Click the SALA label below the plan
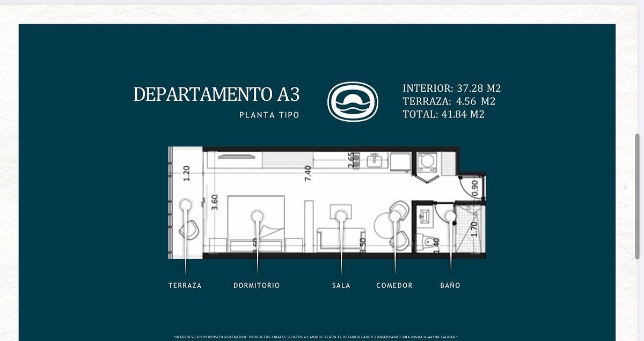 pyautogui.click(x=341, y=286)
